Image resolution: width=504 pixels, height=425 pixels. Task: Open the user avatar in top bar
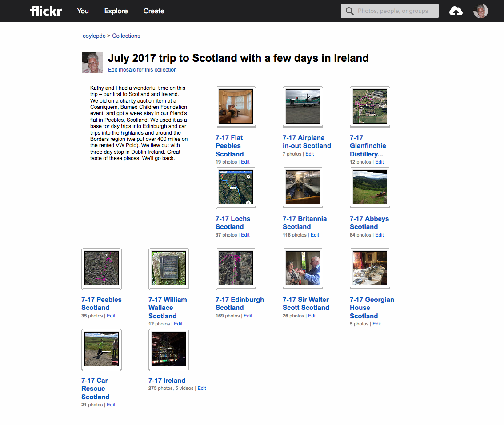pos(480,11)
